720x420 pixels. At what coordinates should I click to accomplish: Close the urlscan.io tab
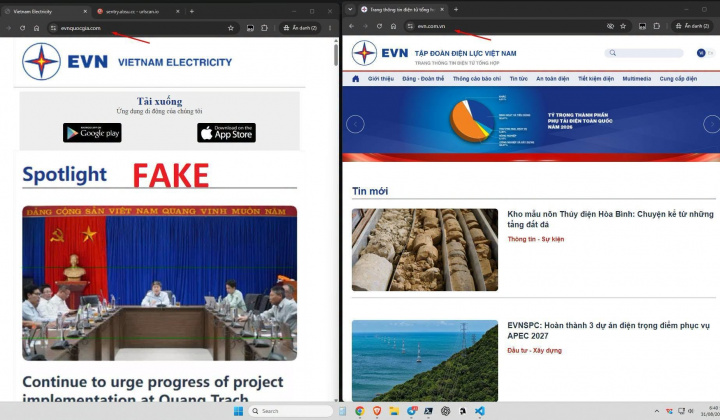tap(178, 11)
